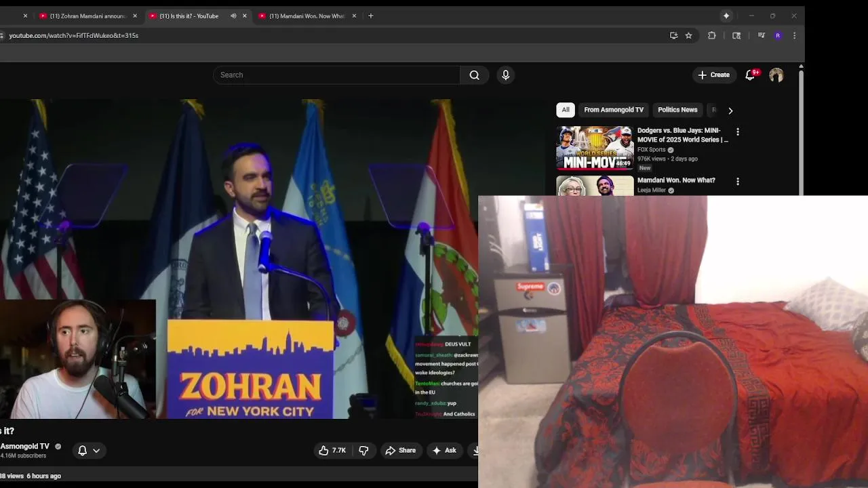Image resolution: width=868 pixels, height=488 pixels.
Task: Filter by Politics News chip
Action: (677, 110)
